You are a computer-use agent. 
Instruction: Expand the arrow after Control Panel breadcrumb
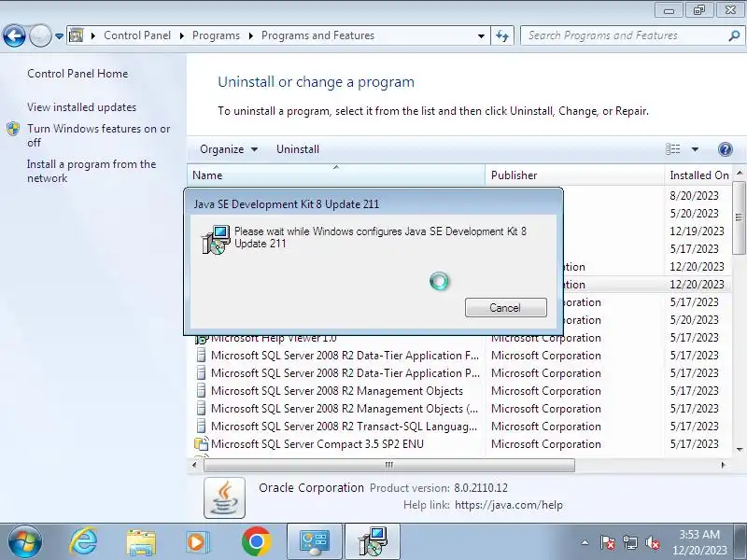tap(181, 35)
